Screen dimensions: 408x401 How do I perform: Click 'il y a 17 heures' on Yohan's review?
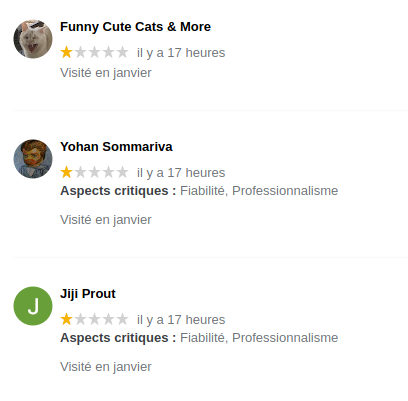pyautogui.click(x=181, y=173)
